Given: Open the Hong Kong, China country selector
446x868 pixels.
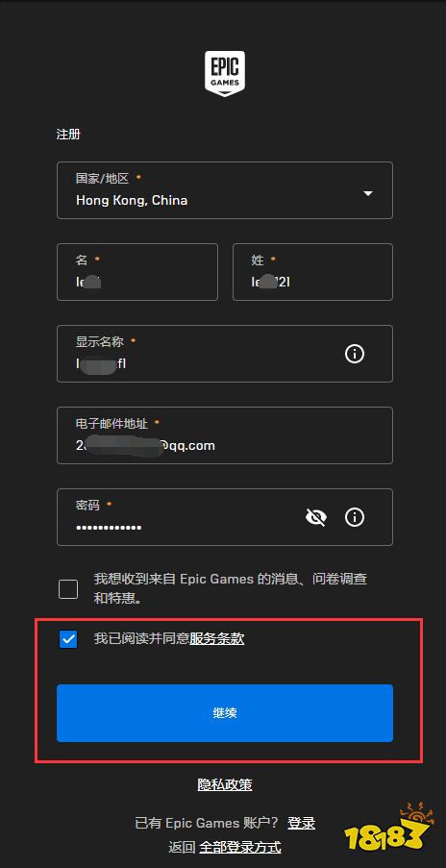Looking at the screenshot, I should [225, 190].
